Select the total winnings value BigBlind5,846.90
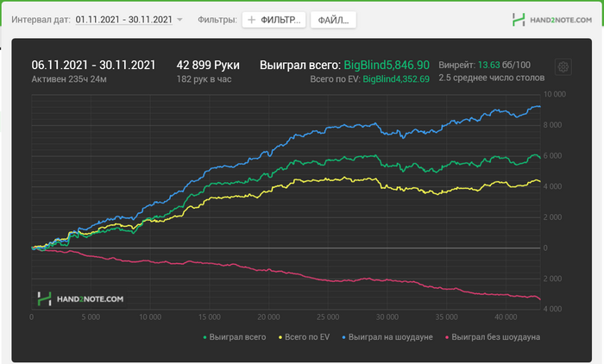This screenshot has height=364, width=604. coord(387,65)
